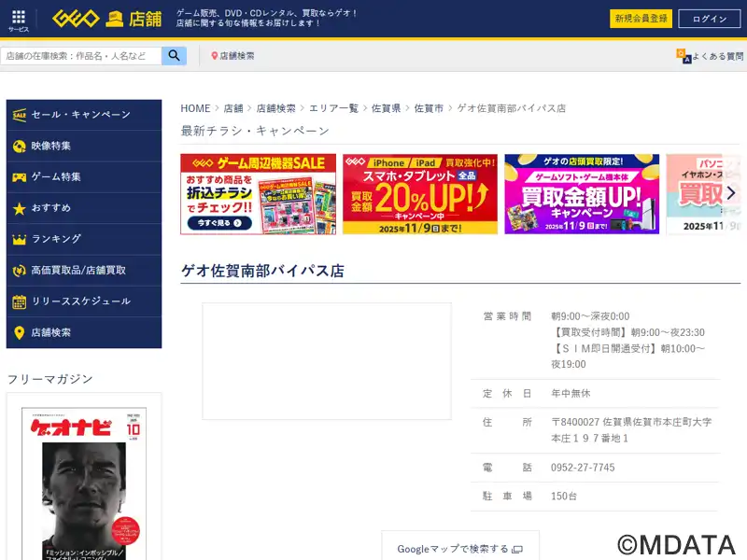Viewport: 747px width, 560px height.
Task: Click the SALE icon in sidebar
Action: click(19, 115)
